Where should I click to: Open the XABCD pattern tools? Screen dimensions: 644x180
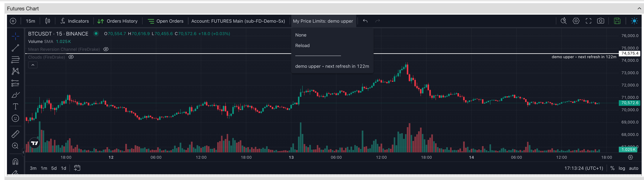click(x=15, y=71)
